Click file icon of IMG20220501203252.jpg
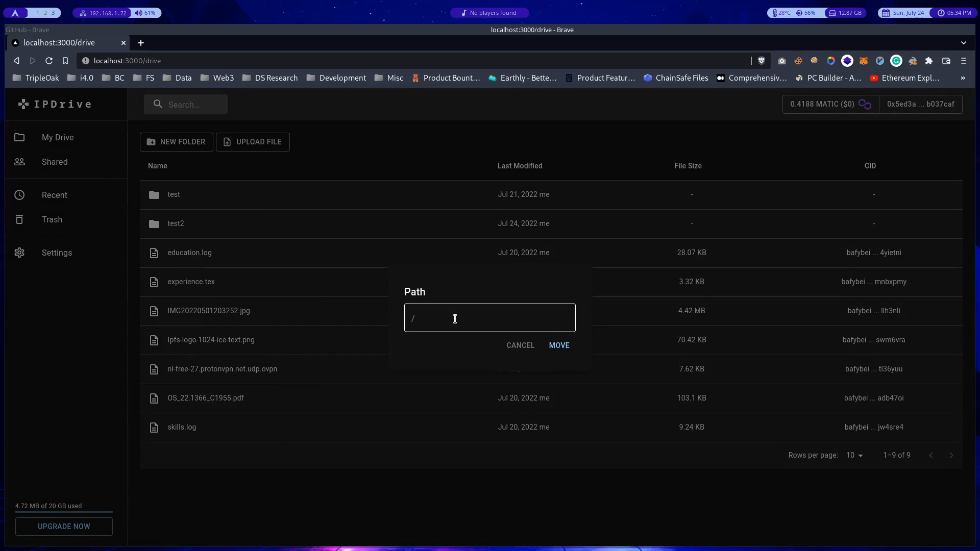This screenshot has width=980, height=551. 154,311
